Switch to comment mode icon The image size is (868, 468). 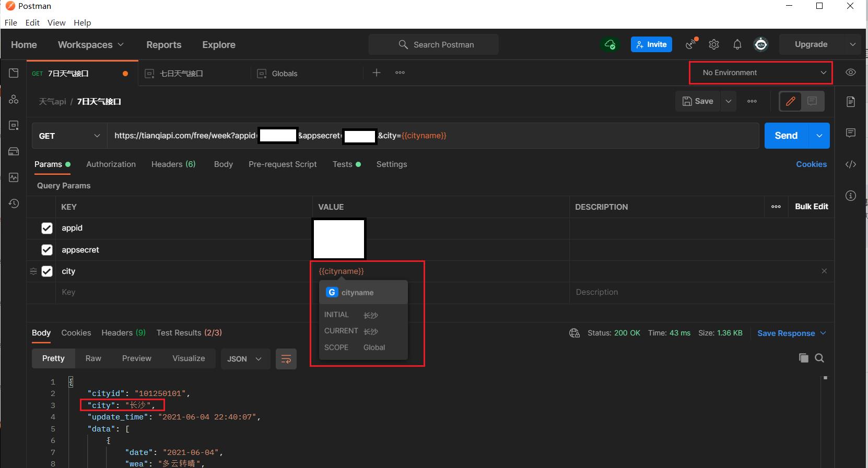812,101
